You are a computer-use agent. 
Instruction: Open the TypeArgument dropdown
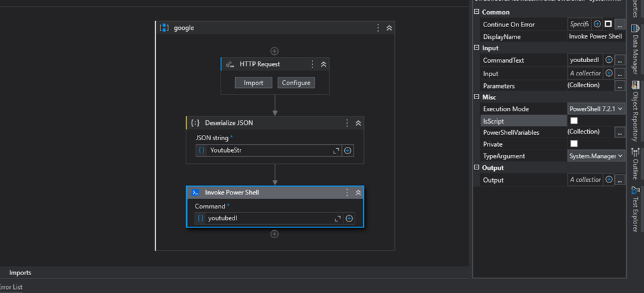pos(596,156)
